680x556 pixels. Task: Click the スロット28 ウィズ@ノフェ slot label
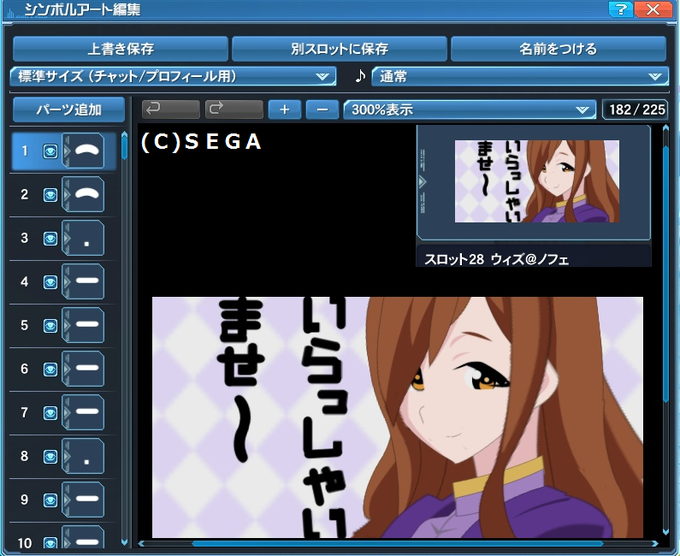[496, 259]
